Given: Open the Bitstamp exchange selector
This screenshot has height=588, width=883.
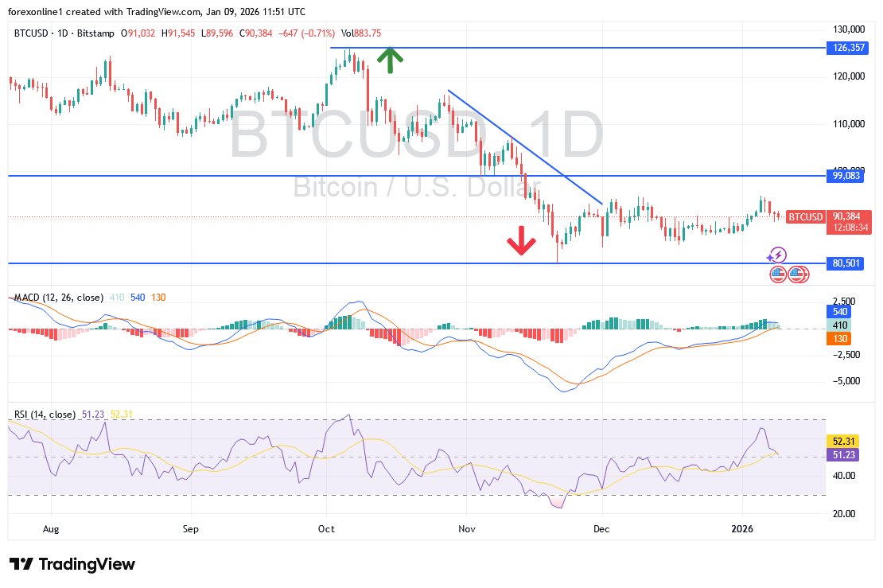Looking at the screenshot, I should (x=95, y=33).
